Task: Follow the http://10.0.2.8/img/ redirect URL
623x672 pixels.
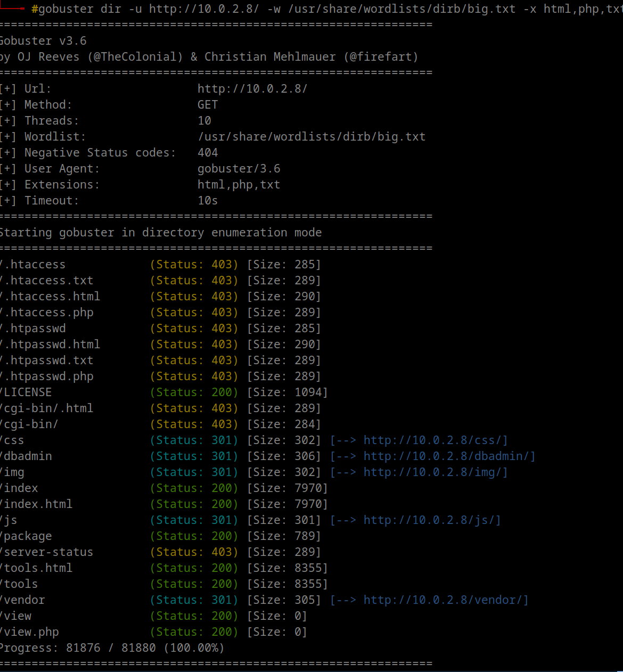Action: [435, 472]
